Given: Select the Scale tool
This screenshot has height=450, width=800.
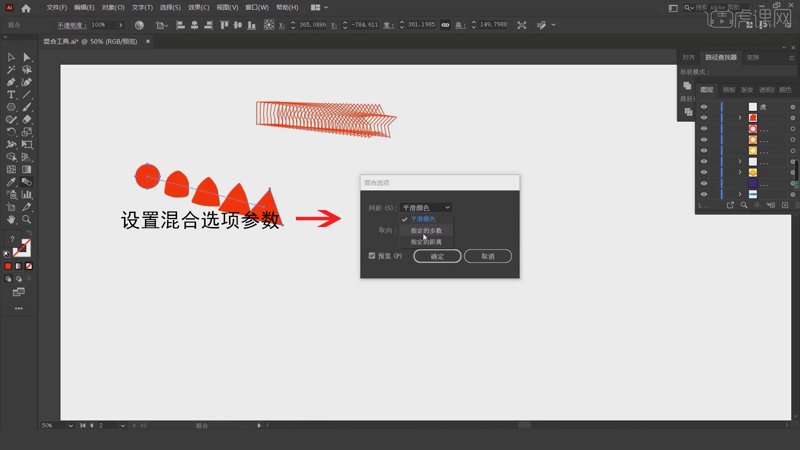Looking at the screenshot, I should (x=27, y=132).
